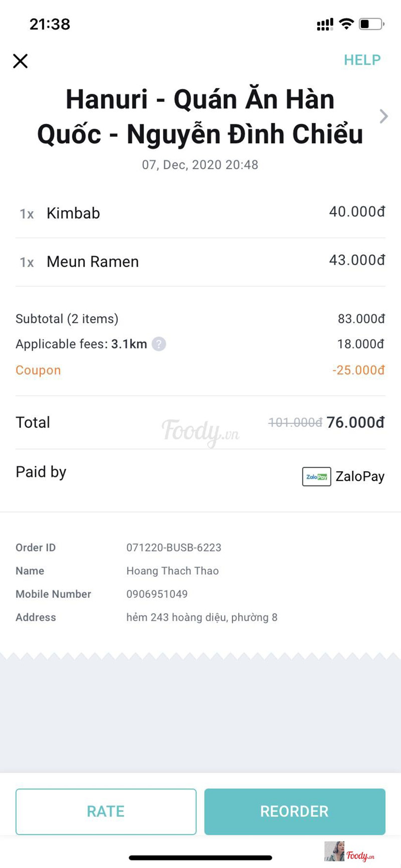Tap the applicable fees question mark icon
This screenshot has width=401, height=868.
coord(159,344)
